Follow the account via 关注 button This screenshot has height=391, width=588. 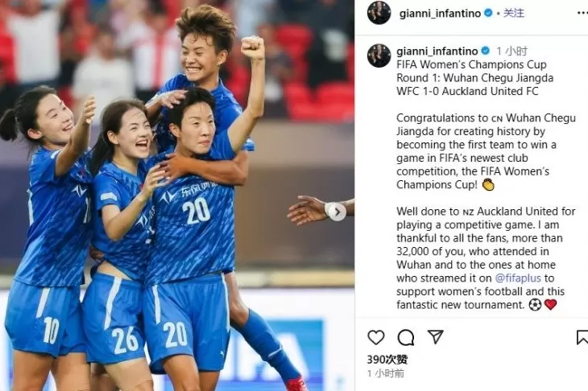[513, 13]
